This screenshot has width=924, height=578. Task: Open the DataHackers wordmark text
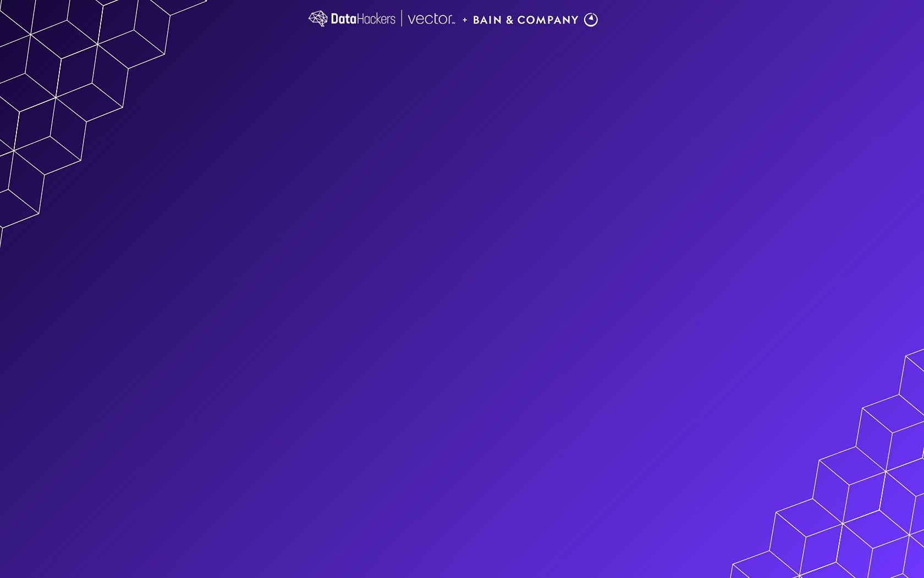click(362, 19)
